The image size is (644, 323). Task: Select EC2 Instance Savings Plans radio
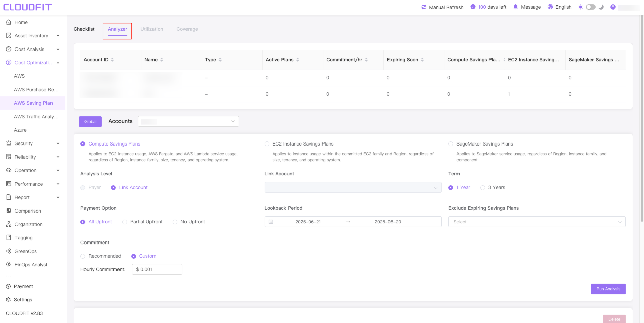coord(267,144)
